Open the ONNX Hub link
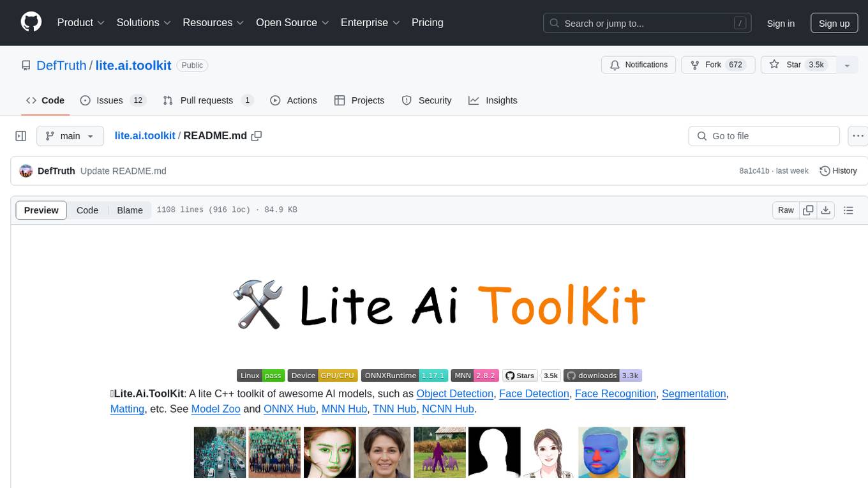 (290, 409)
